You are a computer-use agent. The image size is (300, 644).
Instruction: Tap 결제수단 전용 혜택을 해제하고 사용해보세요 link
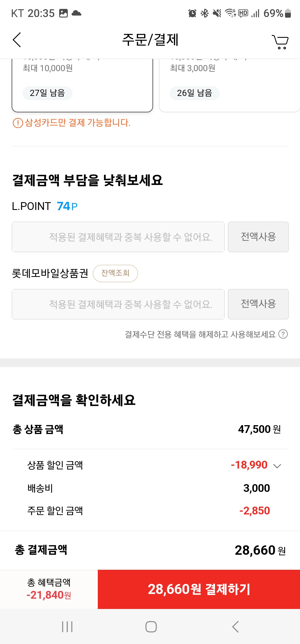(x=200, y=334)
